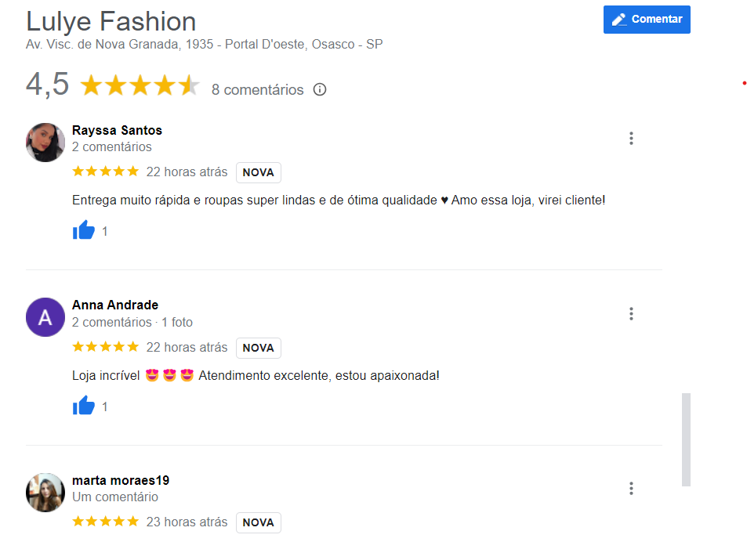Image resolution: width=747 pixels, height=560 pixels.
Task: Open marta moraes19 reviewer profile name
Action: pyautogui.click(x=121, y=480)
